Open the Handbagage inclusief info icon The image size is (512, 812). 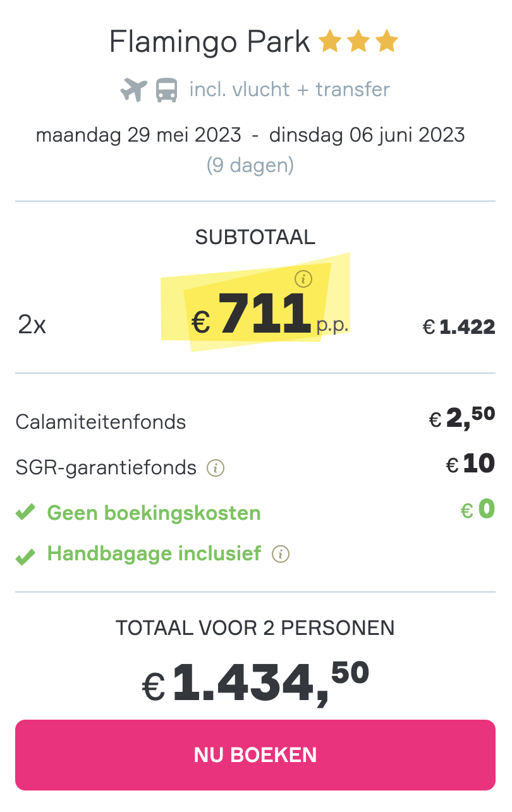281,555
